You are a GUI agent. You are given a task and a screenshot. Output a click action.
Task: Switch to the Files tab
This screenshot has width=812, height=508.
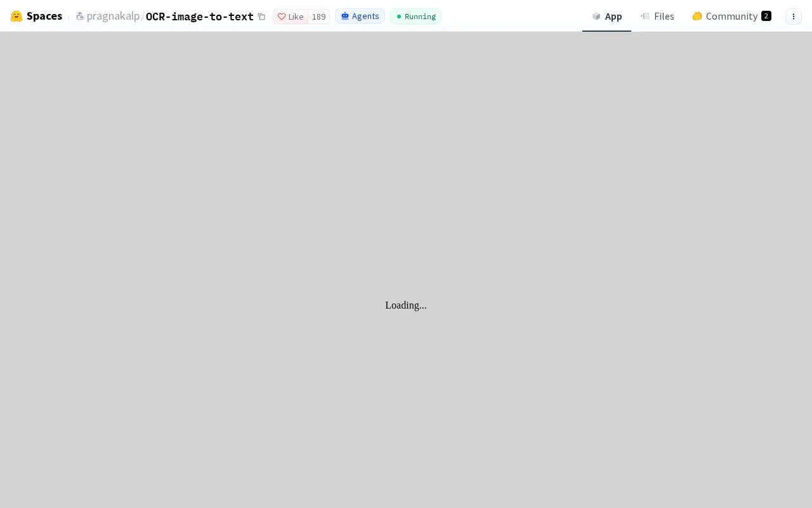coord(657,17)
